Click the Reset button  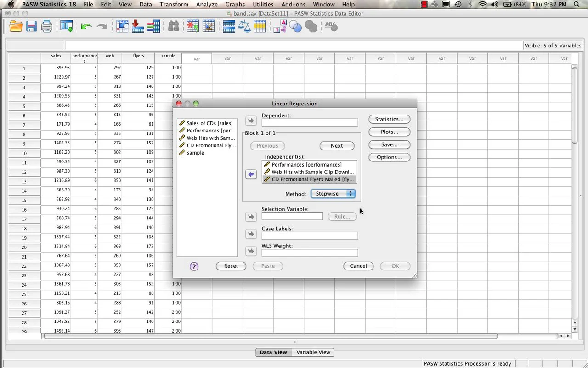point(231,266)
